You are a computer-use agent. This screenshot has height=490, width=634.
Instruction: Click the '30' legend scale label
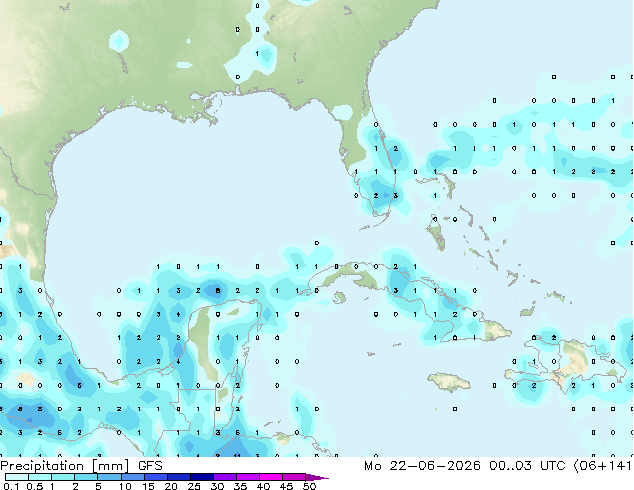pyautogui.click(x=217, y=486)
